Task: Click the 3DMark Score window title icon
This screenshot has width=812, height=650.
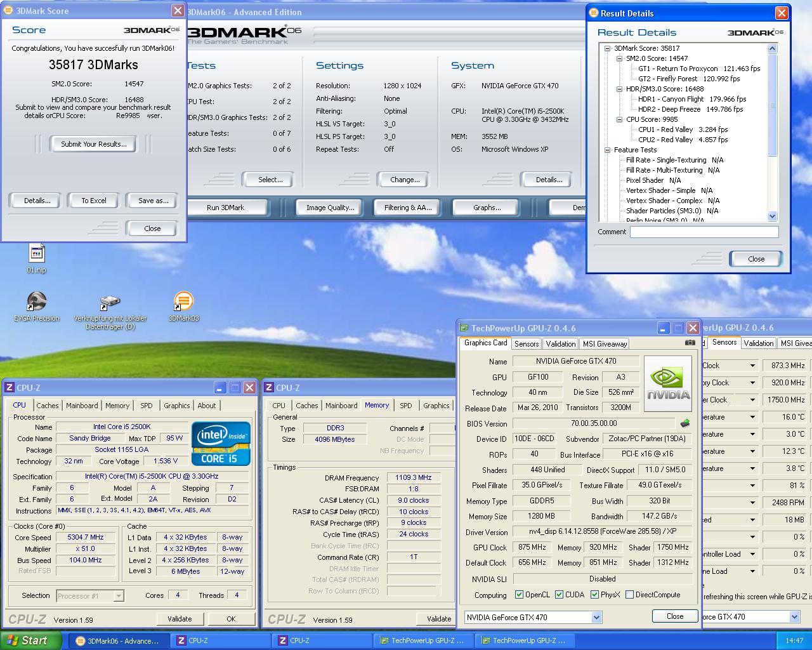Action: click(x=8, y=11)
